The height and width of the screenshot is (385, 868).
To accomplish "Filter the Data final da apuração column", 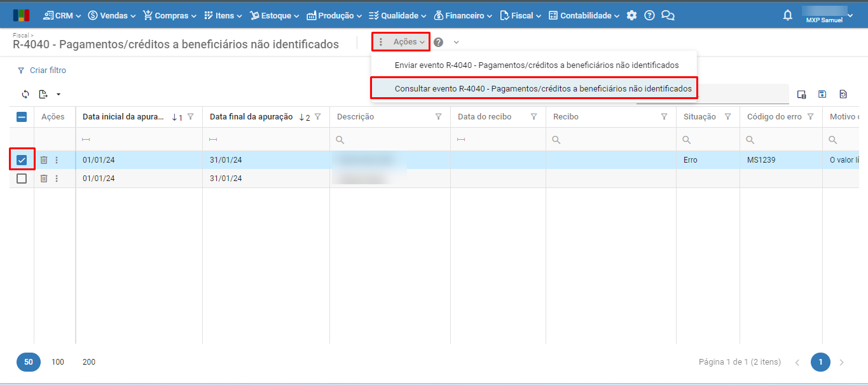I will 317,117.
